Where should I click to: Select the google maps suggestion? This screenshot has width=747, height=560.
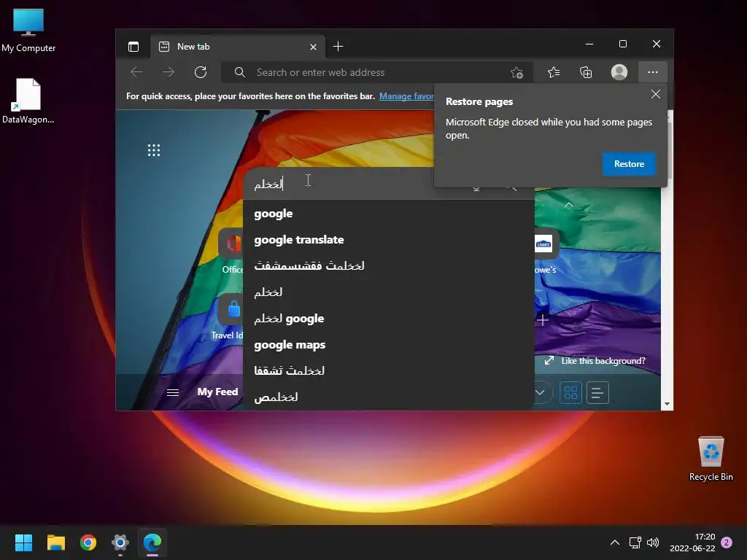click(388, 345)
